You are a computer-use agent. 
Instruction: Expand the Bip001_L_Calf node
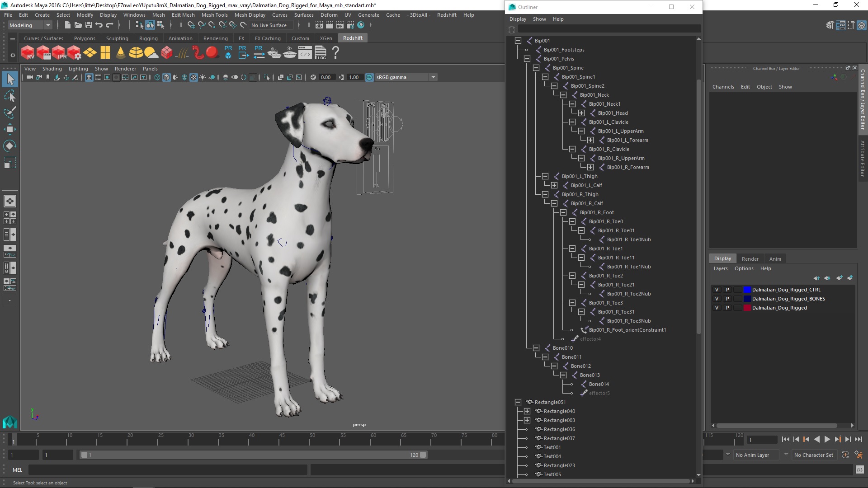(554, 185)
